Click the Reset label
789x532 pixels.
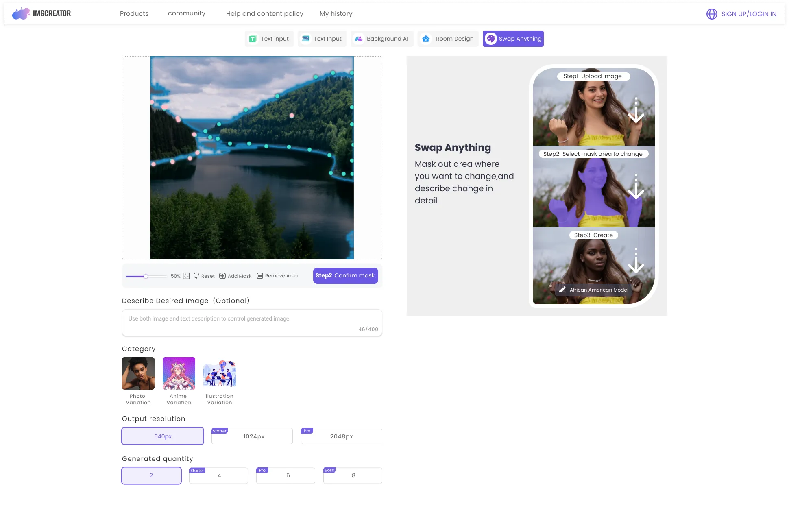(x=208, y=276)
